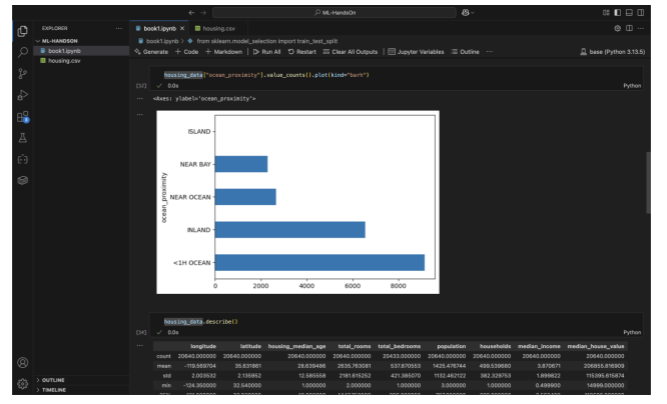
Task: Click the median_income column header
Action: [539, 346]
